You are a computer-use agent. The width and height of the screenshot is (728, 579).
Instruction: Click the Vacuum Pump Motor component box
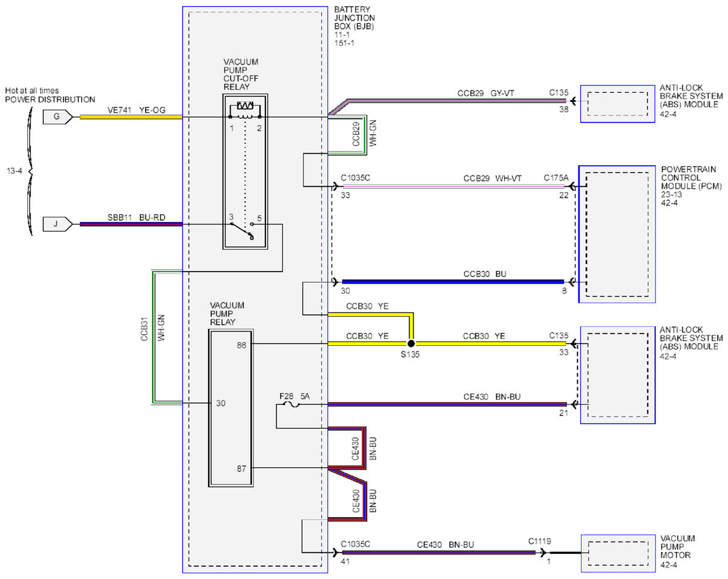pyautogui.click(x=618, y=553)
